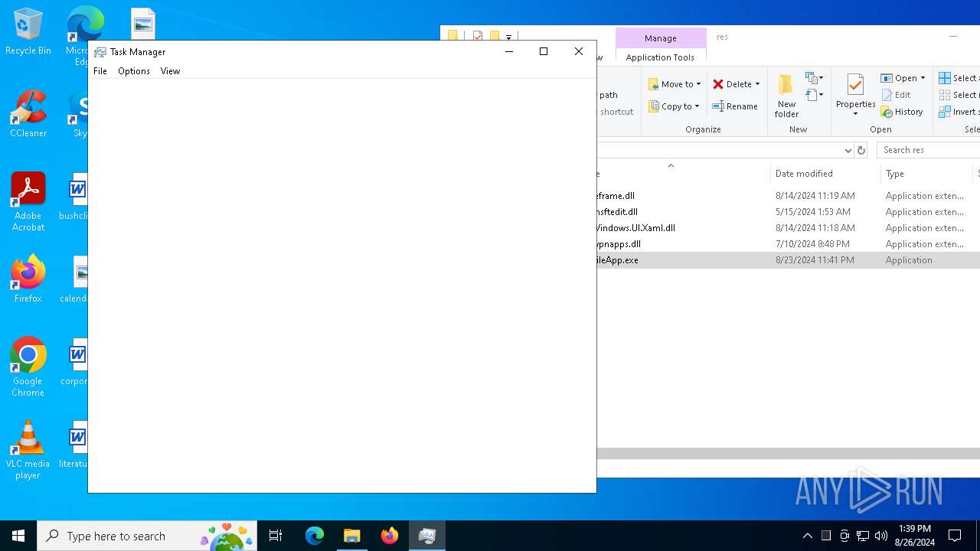Select the vpnapps.dll file row

pos(789,244)
